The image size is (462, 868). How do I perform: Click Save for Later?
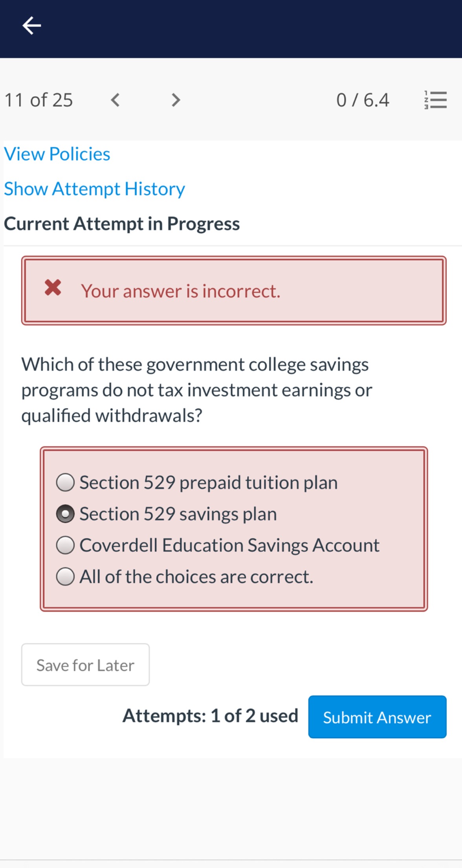(x=85, y=665)
